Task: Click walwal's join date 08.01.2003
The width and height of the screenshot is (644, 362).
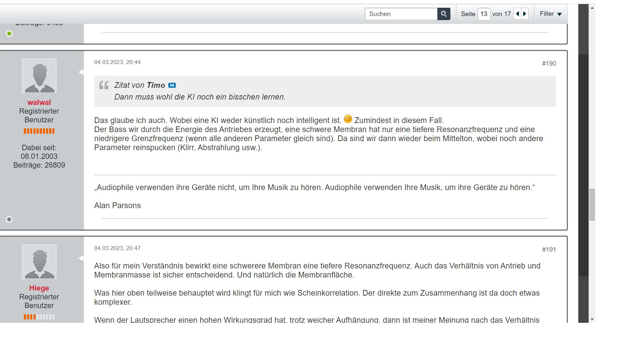Action: (x=39, y=156)
